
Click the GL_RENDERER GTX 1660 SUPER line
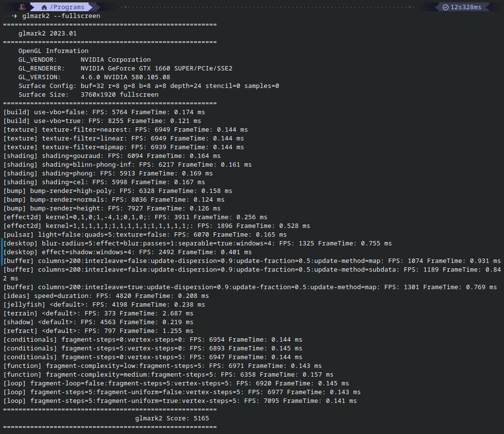(x=125, y=68)
